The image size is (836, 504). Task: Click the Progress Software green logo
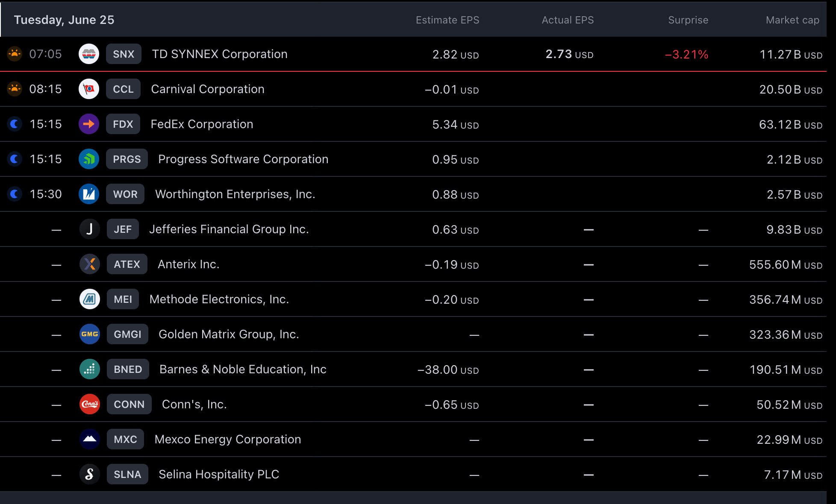[89, 159]
